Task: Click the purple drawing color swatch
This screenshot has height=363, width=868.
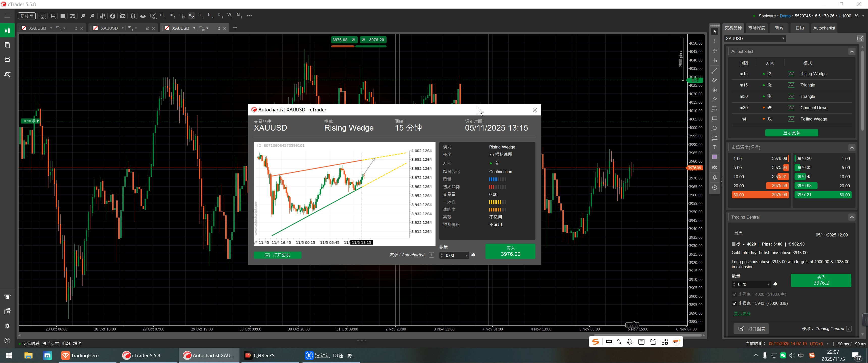Action: point(714,157)
